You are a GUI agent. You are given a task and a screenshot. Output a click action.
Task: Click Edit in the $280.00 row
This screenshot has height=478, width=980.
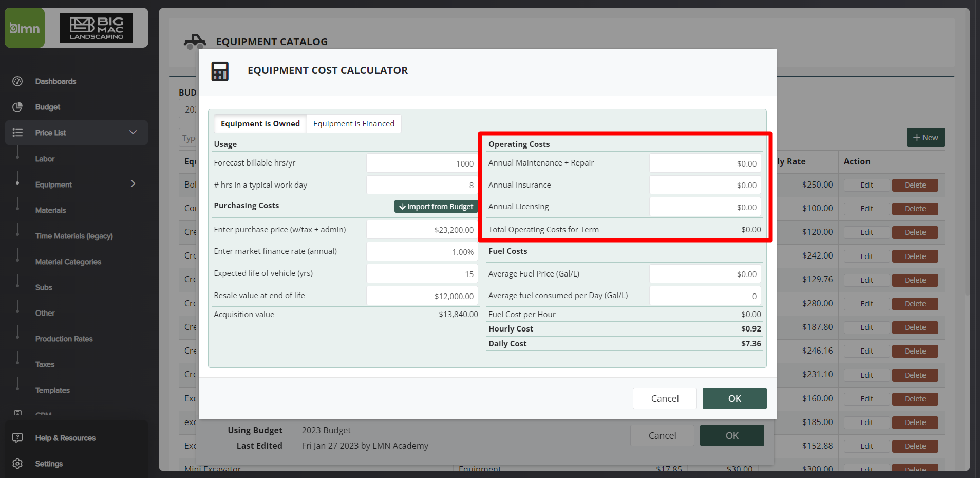pos(867,304)
